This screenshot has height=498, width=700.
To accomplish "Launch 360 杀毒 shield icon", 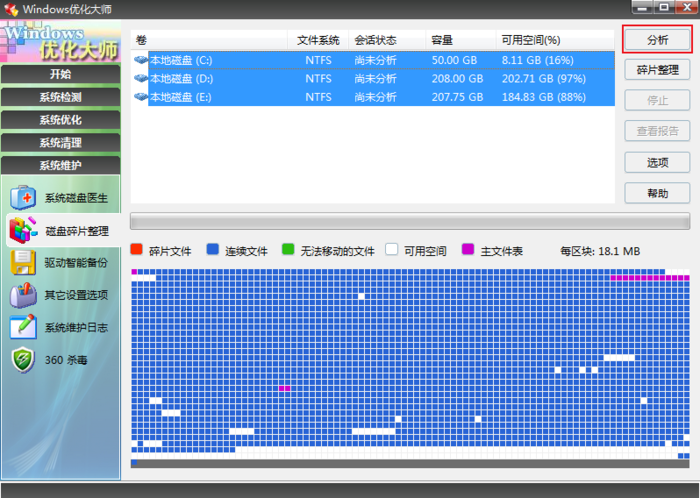I will pos(23,360).
